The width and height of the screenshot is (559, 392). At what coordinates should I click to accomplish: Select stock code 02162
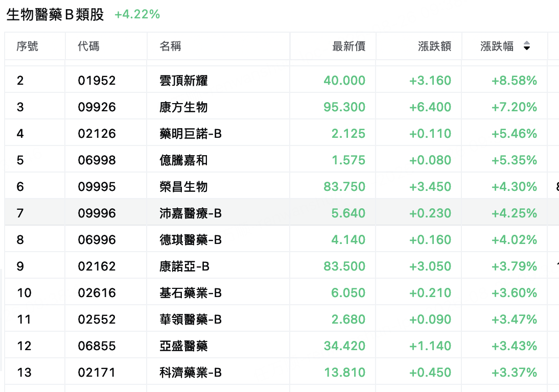click(x=97, y=266)
